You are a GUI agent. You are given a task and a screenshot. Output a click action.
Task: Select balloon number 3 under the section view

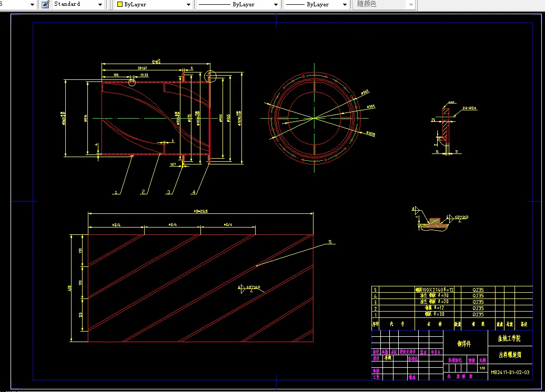pos(168,192)
